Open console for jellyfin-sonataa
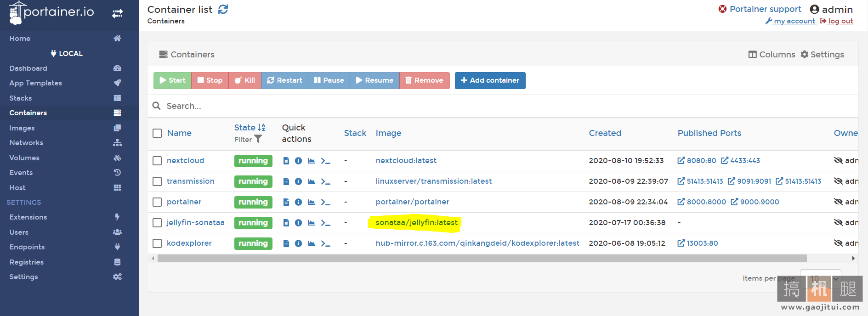Viewport: 868px width, 316px height. (325, 223)
